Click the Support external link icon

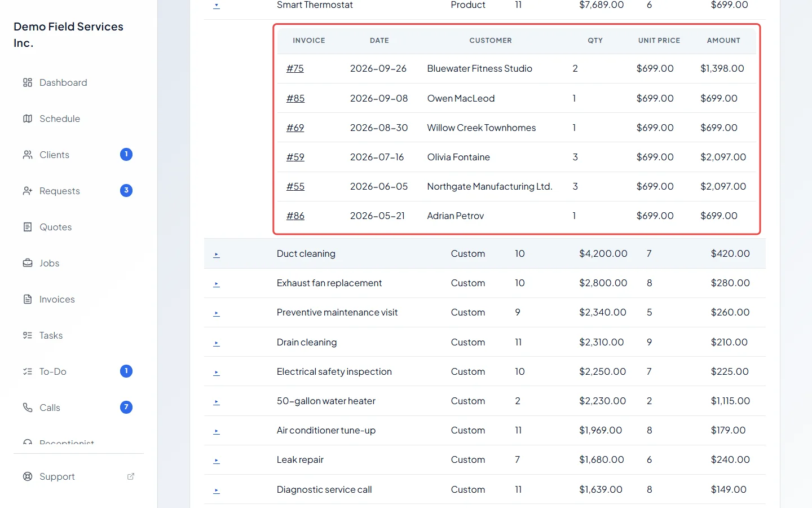[131, 476]
